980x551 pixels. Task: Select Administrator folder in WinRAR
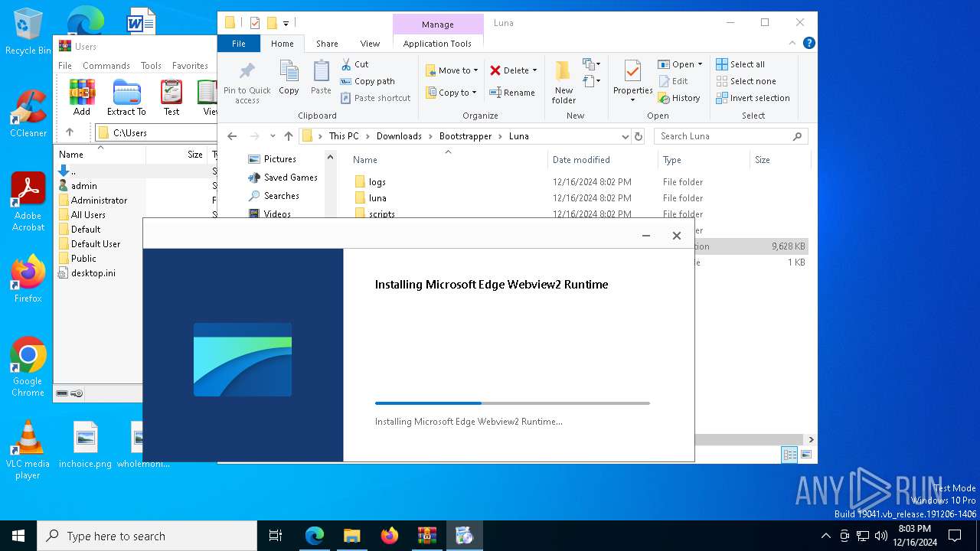tap(99, 201)
